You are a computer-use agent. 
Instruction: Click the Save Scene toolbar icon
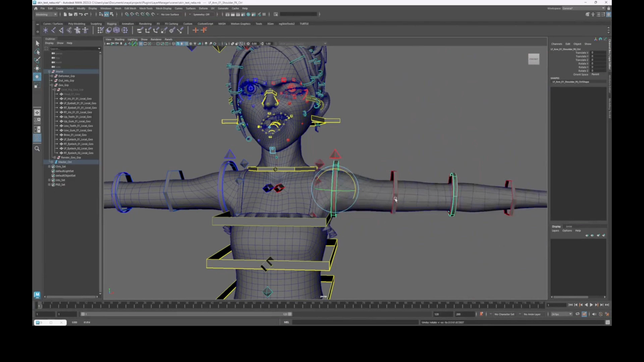tap(76, 14)
